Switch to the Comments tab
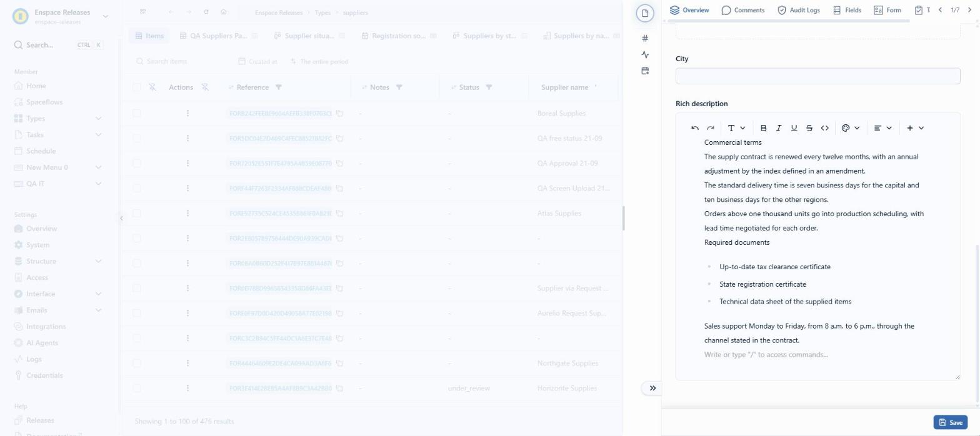 point(743,10)
